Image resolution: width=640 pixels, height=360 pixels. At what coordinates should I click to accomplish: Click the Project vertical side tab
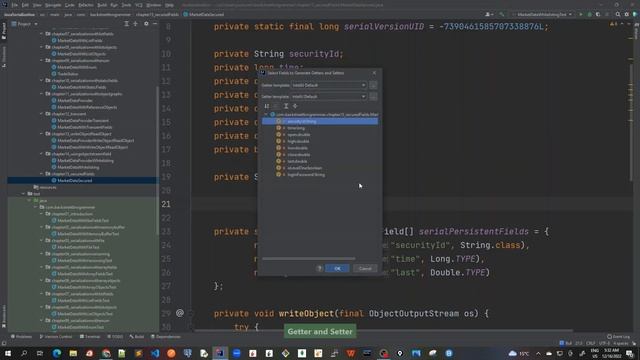[x=4, y=31]
